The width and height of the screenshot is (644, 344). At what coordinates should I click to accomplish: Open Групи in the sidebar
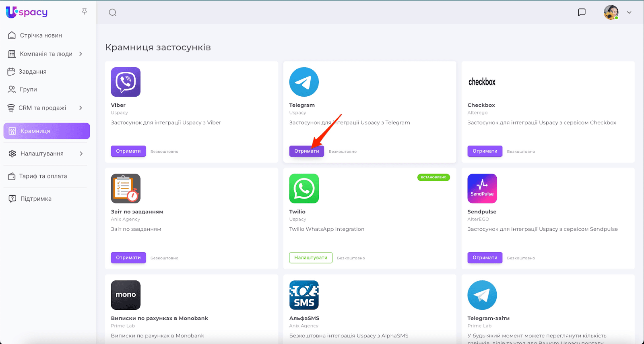tap(28, 89)
